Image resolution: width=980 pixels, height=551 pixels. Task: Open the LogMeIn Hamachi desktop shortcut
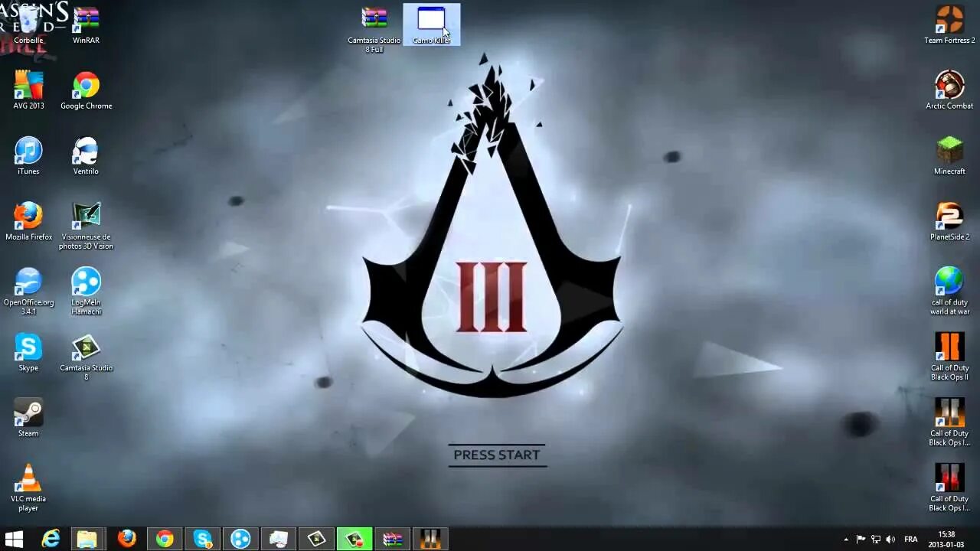click(86, 291)
